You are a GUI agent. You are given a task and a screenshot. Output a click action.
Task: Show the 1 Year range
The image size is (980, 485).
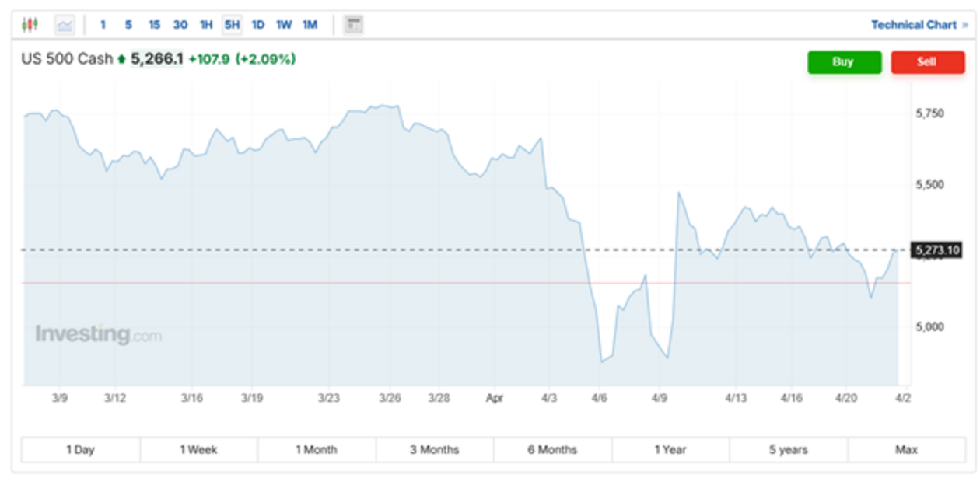tap(670, 449)
